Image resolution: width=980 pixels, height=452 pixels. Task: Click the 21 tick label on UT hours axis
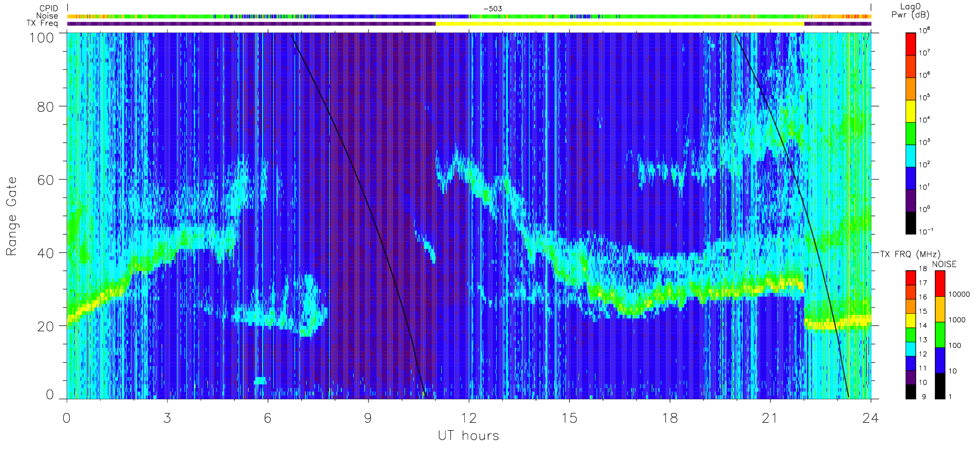coord(770,418)
